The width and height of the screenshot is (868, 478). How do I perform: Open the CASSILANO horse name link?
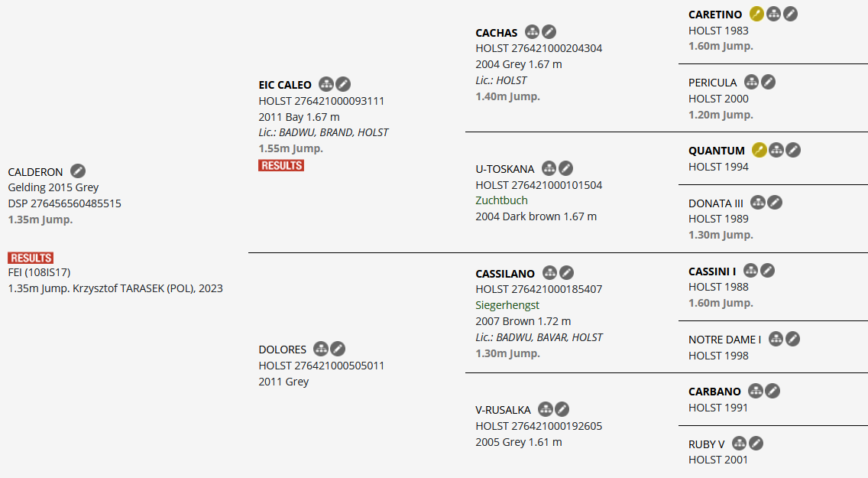point(506,273)
